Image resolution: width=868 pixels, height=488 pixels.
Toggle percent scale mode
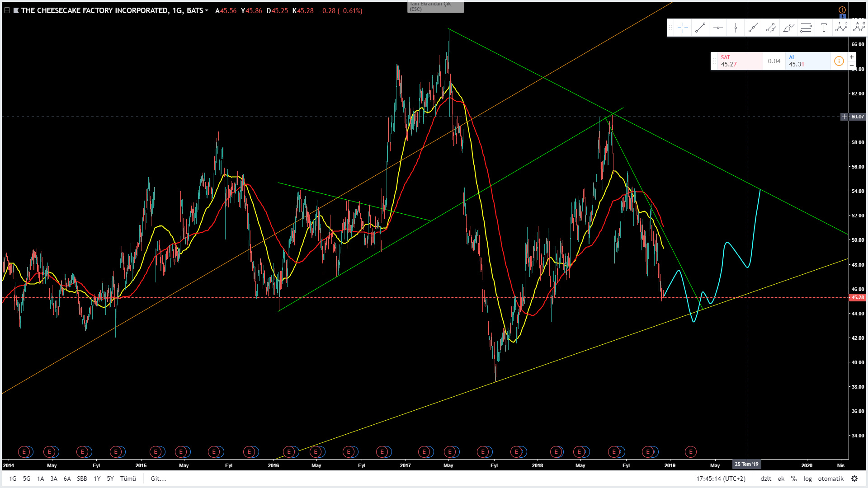(794, 479)
